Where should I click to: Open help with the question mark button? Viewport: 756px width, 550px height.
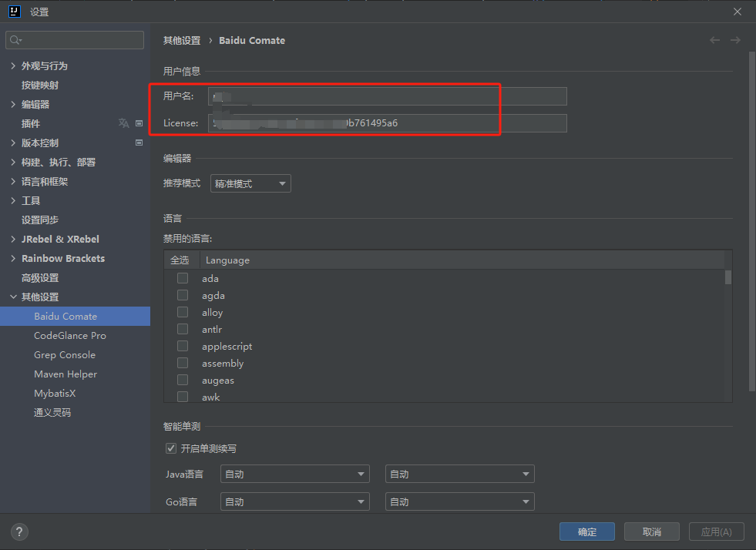pyautogui.click(x=19, y=532)
